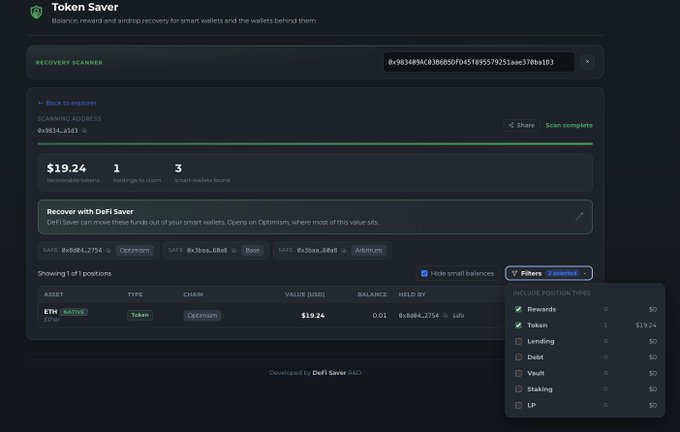
Task: Click the $19.24 recoverable tokens stat
Action: (73, 172)
